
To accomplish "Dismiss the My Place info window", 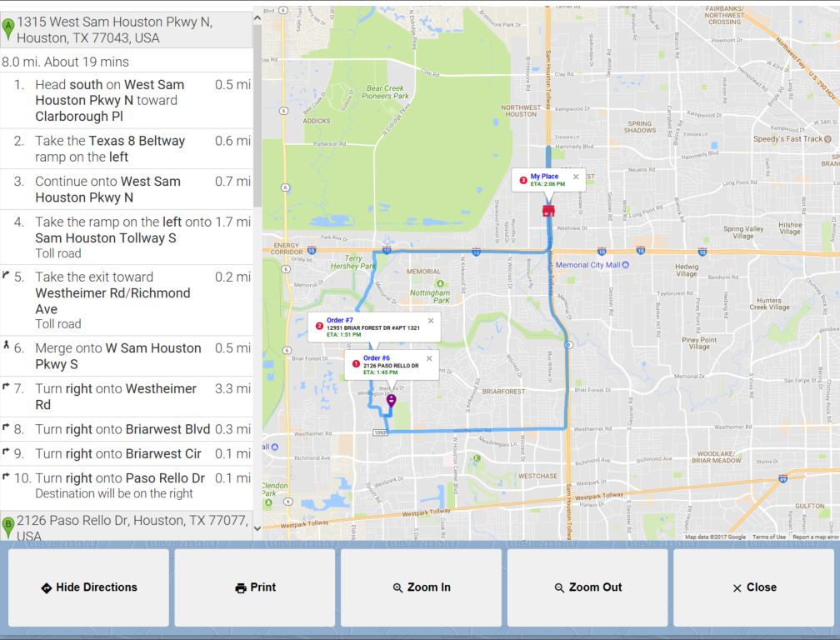I will [x=576, y=177].
